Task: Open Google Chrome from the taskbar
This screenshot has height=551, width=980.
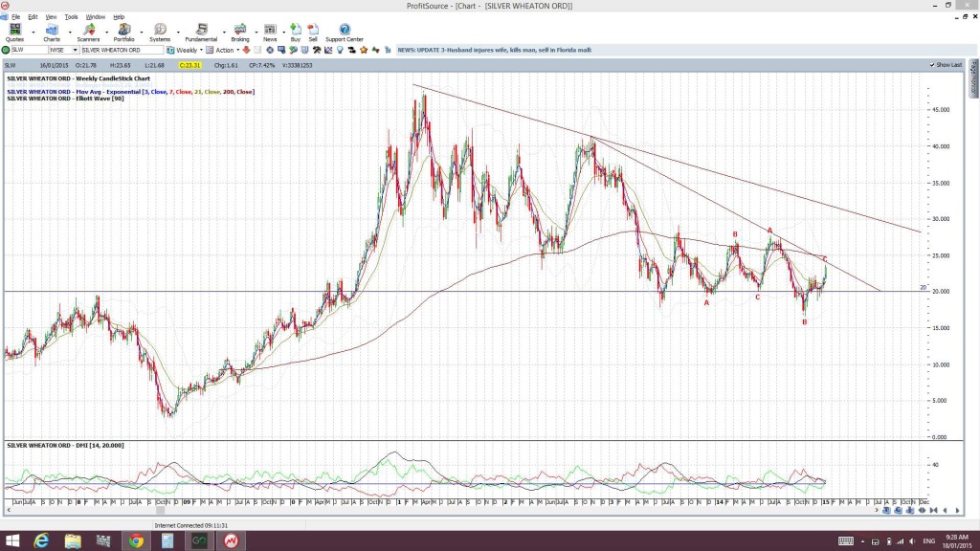Action: (x=136, y=541)
